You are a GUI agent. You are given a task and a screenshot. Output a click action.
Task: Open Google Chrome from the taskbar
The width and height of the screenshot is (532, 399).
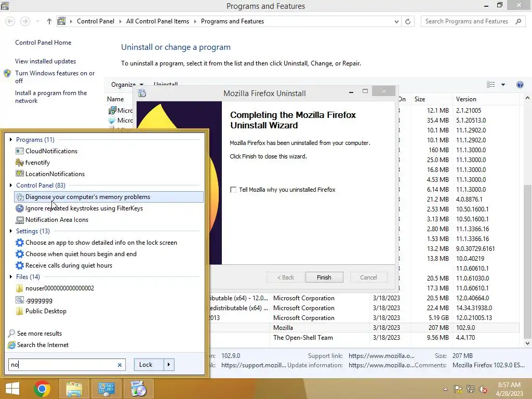pos(42,389)
